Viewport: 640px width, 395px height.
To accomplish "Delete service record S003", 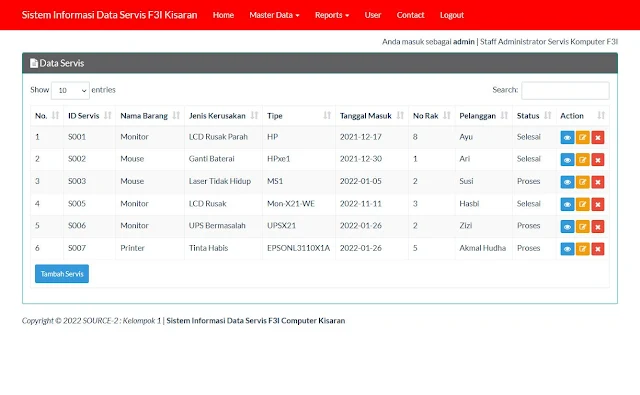I will point(598,182).
